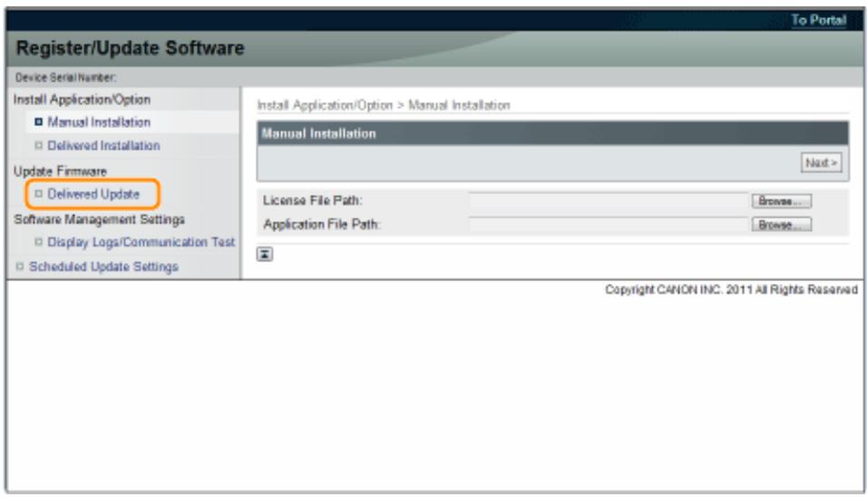The width and height of the screenshot is (868, 497).
Task: Click the Manual Installation panel header
Action: pyautogui.click(x=552, y=133)
